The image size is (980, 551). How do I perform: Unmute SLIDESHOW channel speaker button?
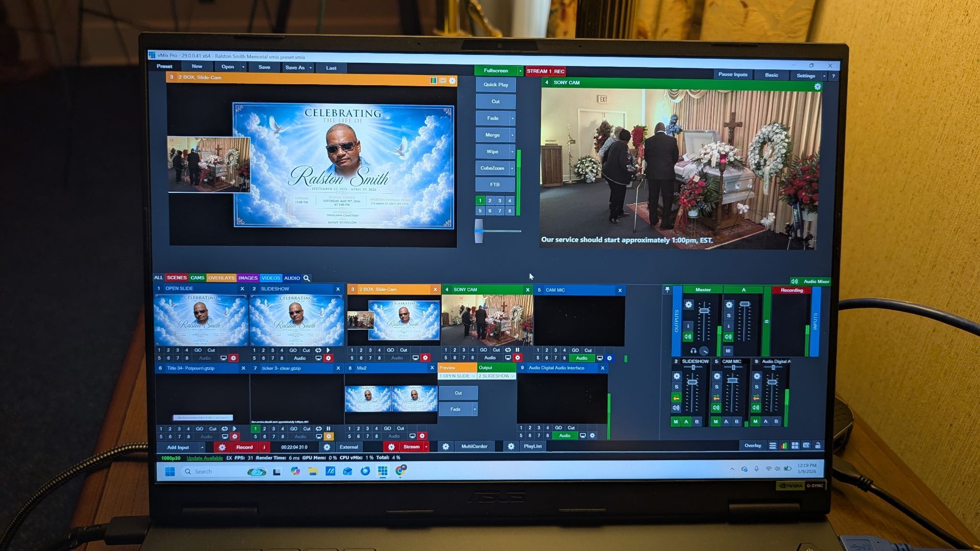(676, 408)
